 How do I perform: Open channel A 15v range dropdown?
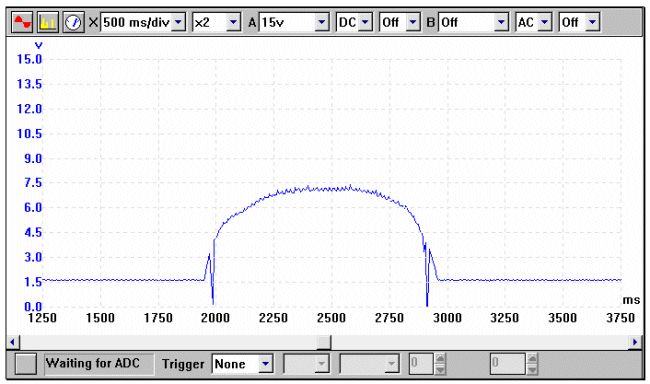(321, 22)
